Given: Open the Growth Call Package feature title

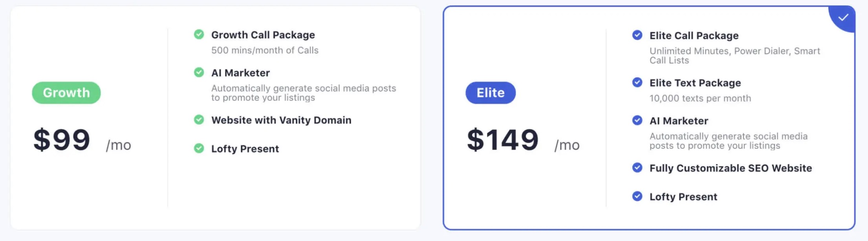Looking at the screenshot, I should (263, 35).
